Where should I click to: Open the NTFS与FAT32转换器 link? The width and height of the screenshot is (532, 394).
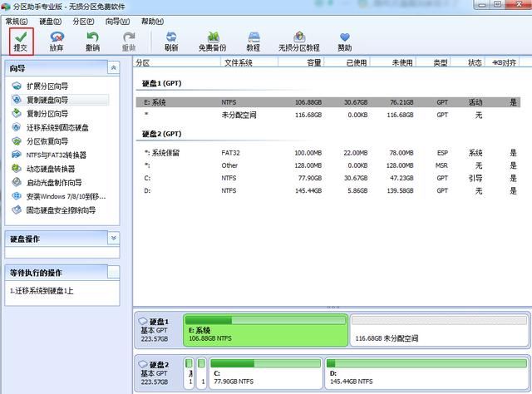(56, 155)
